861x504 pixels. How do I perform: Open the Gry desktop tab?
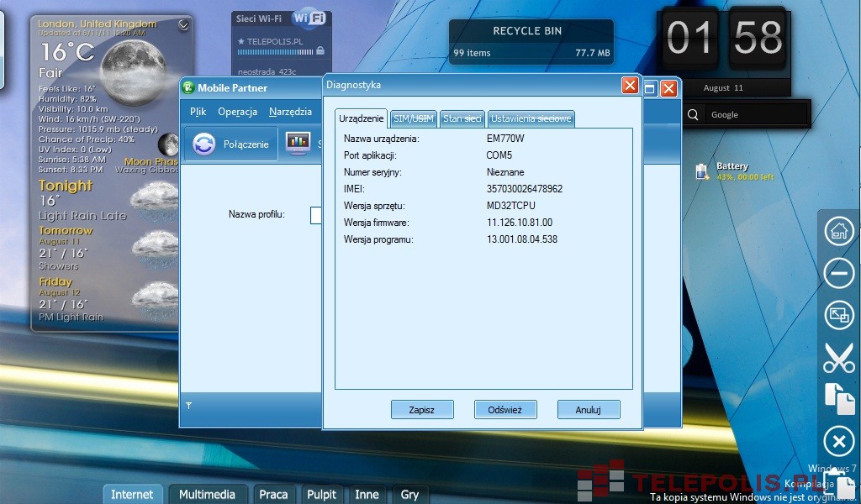(x=409, y=494)
